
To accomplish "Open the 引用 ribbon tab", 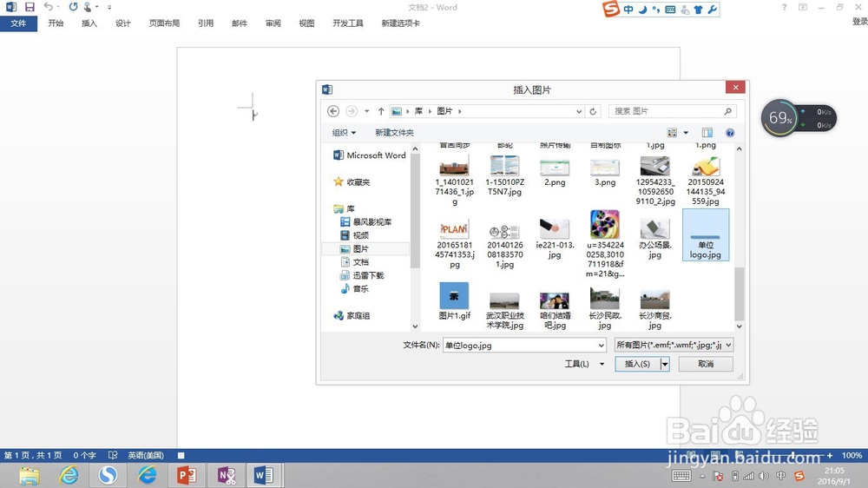I will point(206,23).
